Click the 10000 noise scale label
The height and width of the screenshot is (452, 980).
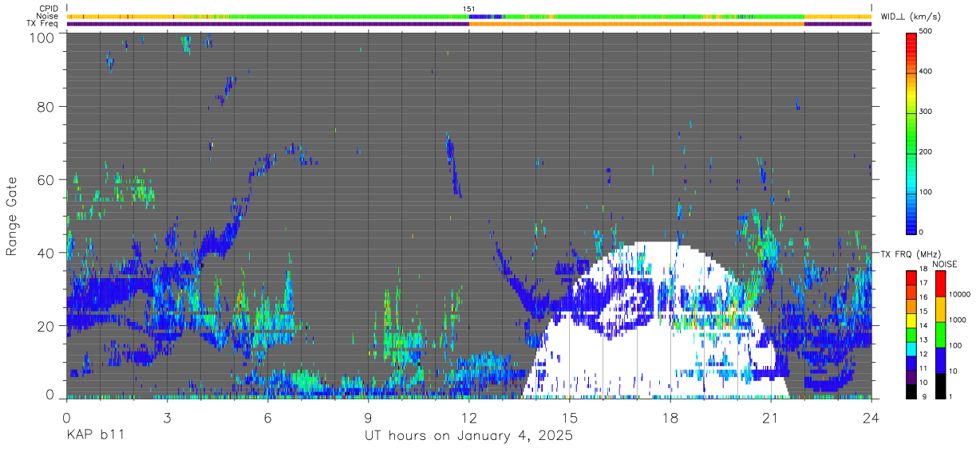tap(959, 295)
